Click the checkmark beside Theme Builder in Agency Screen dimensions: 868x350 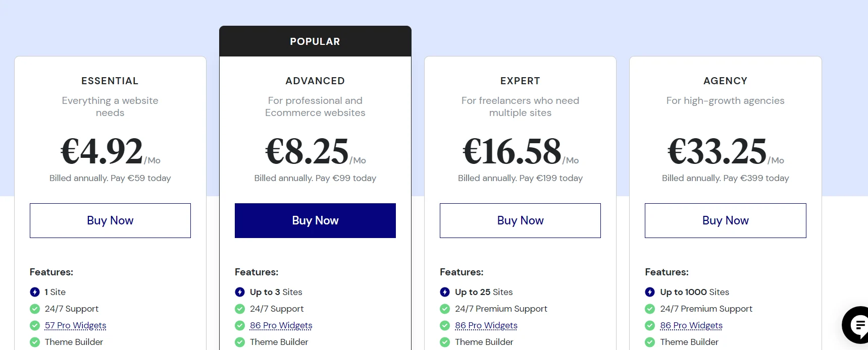pos(649,342)
